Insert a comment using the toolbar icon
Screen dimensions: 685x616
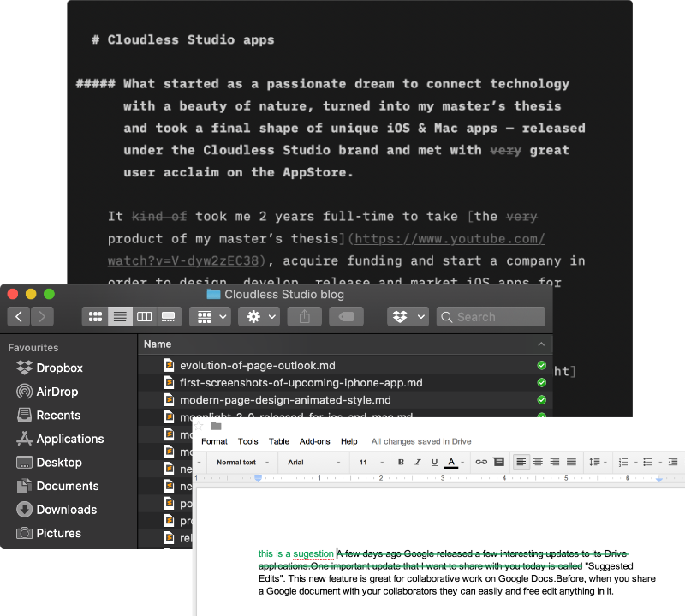[x=498, y=462]
